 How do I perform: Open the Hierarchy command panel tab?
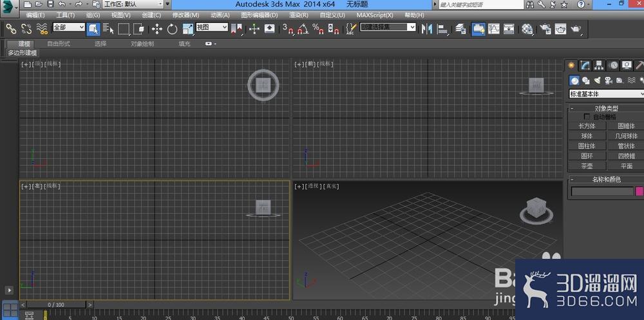coord(599,65)
